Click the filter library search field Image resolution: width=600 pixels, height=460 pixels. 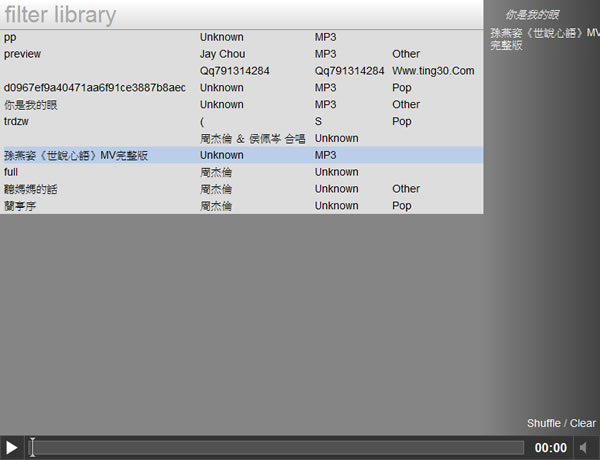point(240,15)
